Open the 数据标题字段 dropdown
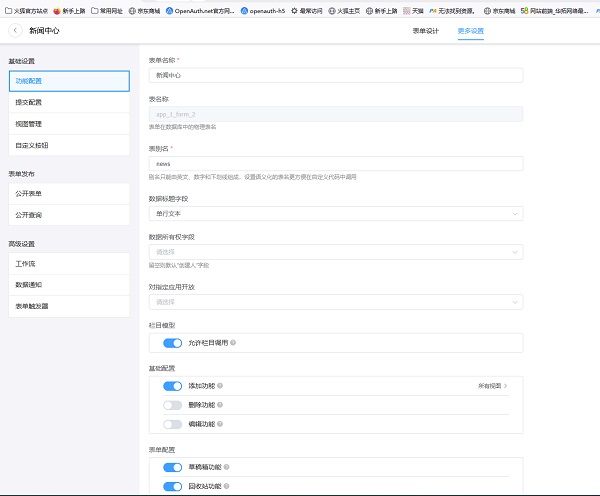The height and width of the screenshot is (496, 600). click(x=336, y=214)
